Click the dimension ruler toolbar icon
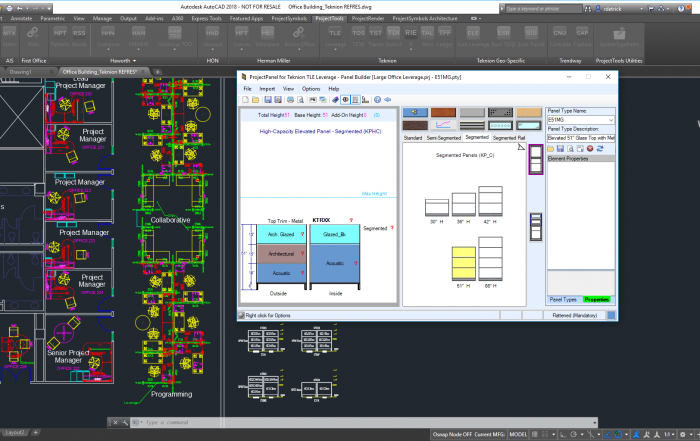 (x=365, y=100)
